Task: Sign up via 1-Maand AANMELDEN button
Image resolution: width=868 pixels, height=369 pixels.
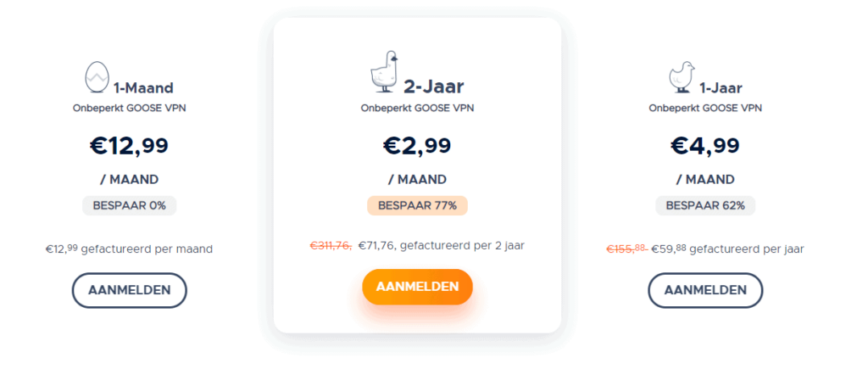Action: coord(130,290)
